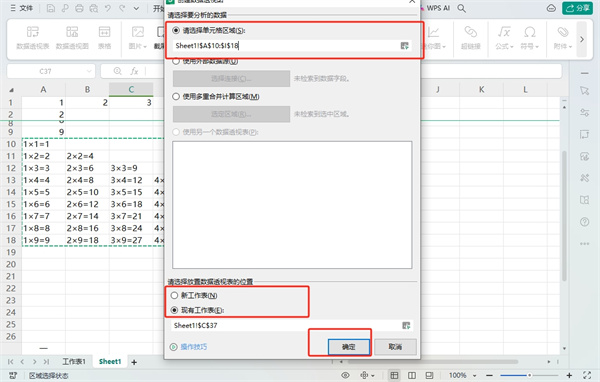Click cell containing 2×5=10

pyautogui.click(x=87, y=192)
